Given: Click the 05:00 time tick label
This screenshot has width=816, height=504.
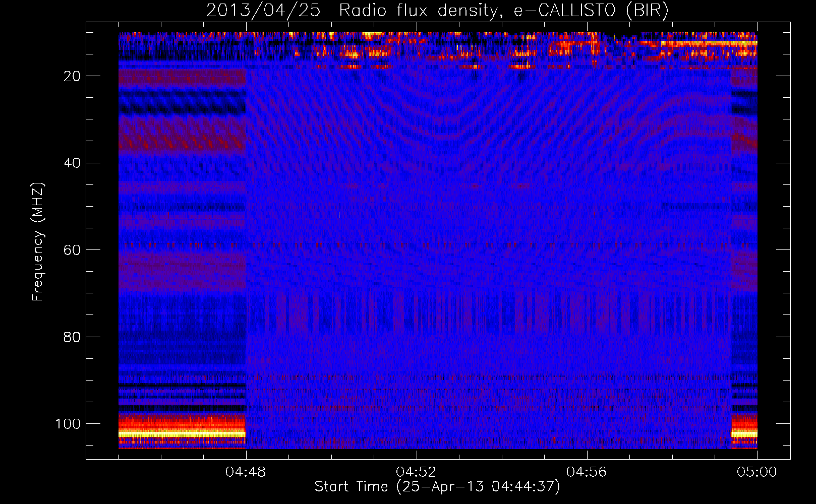Looking at the screenshot, I should pos(757,472).
